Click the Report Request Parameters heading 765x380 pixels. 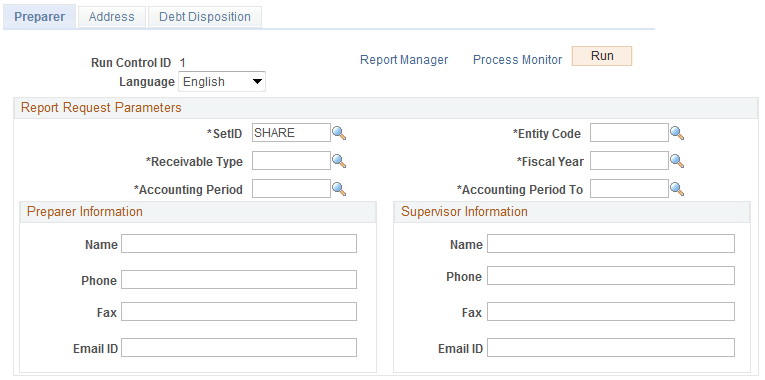click(101, 108)
